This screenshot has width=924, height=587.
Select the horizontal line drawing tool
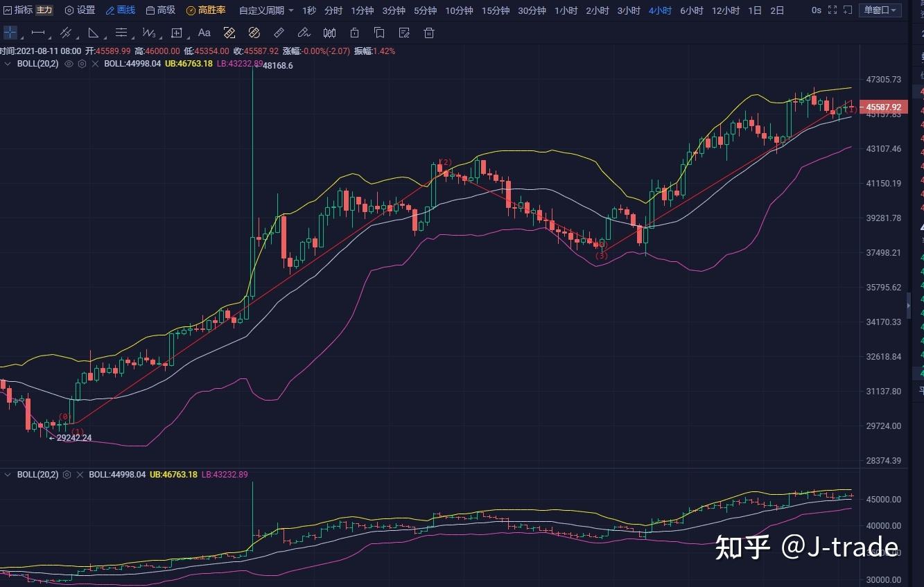point(38,33)
